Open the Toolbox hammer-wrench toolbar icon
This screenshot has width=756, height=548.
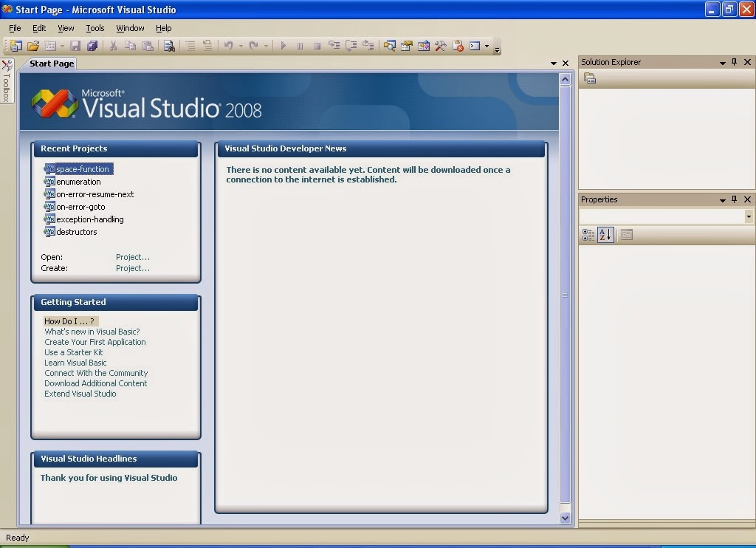pos(440,46)
